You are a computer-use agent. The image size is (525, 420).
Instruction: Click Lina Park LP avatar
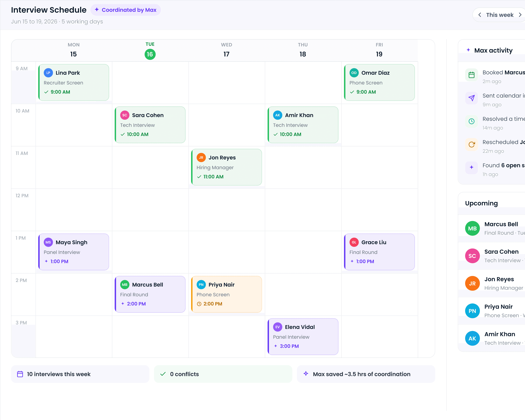click(x=48, y=73)
